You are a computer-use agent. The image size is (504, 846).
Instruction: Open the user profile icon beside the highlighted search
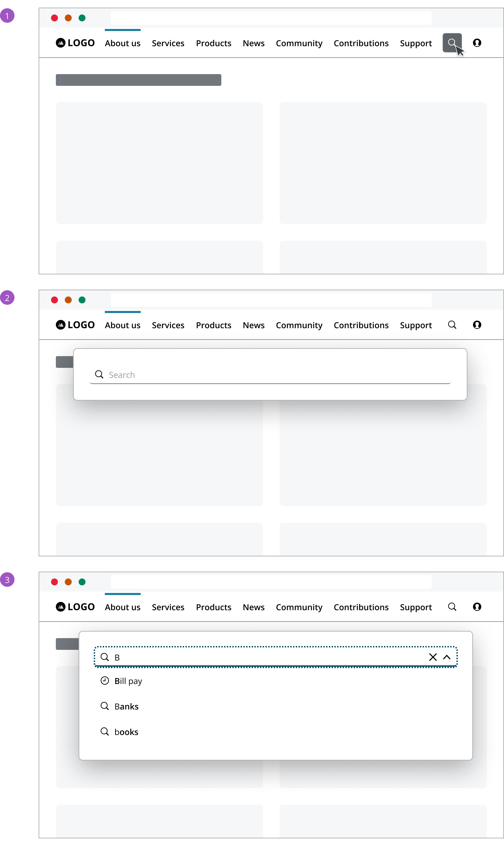tap(477, 43)
